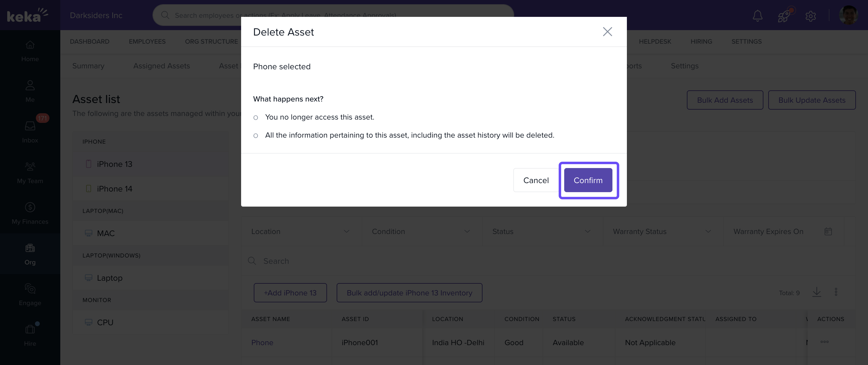Open My Finances in sidebar

point(30,213)
